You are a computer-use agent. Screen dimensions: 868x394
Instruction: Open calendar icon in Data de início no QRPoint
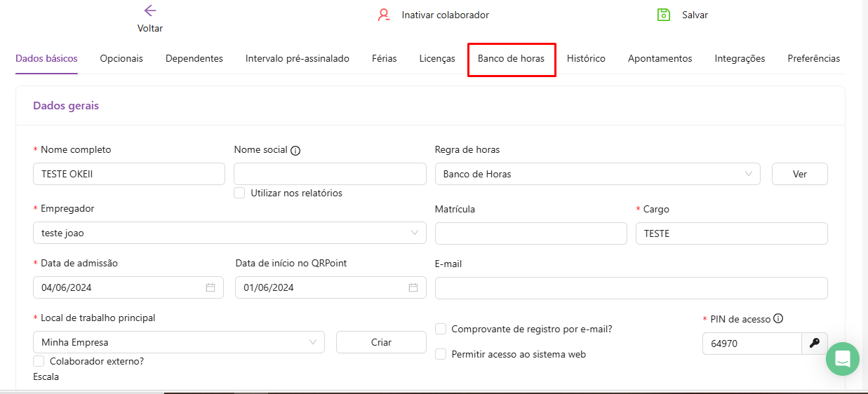point(413,287)
